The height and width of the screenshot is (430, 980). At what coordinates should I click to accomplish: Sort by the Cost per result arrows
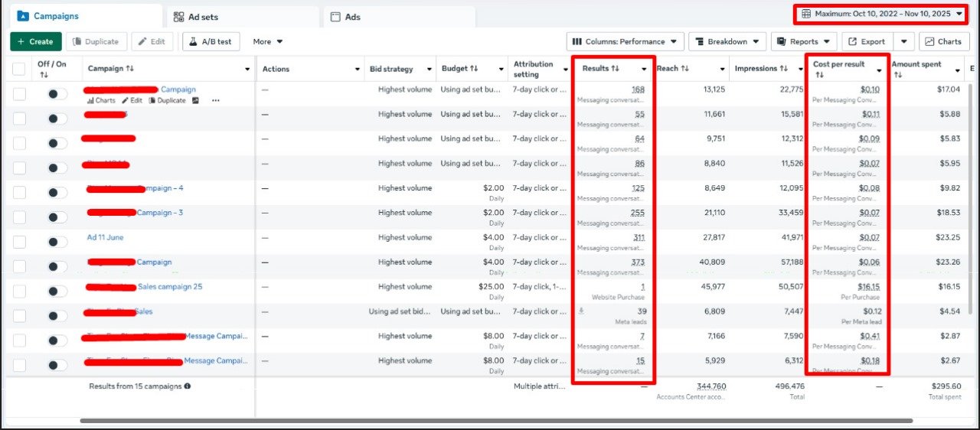pyautogui.click(x=820, y=75)
